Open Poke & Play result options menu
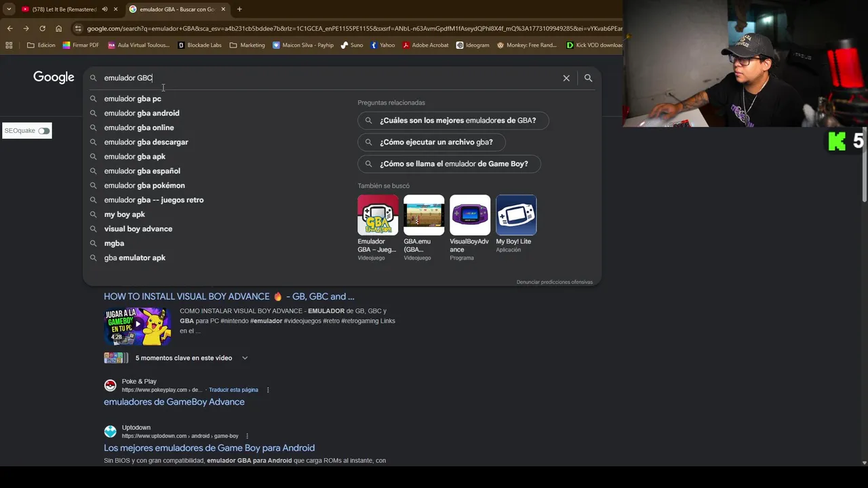Screen dimensions: 868x488 [x=268, y=390]
